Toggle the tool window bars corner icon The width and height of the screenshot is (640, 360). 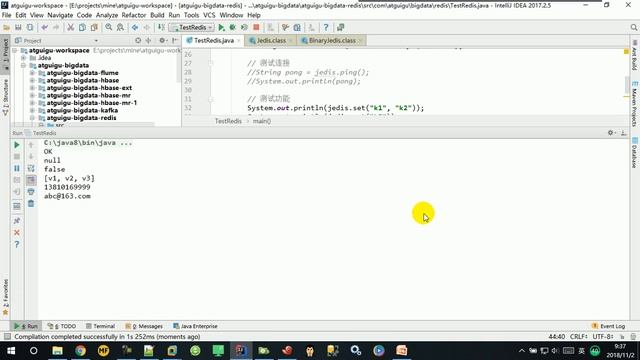(7, 337)
